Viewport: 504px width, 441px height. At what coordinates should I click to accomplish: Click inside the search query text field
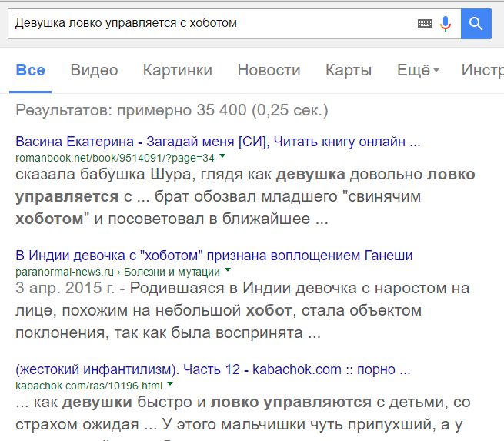pos(208,23)
